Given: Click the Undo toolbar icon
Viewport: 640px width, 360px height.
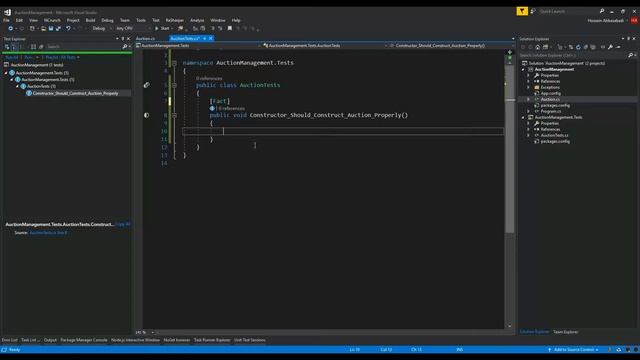Looking at the screenshot, I should click(x=68, y=29).
